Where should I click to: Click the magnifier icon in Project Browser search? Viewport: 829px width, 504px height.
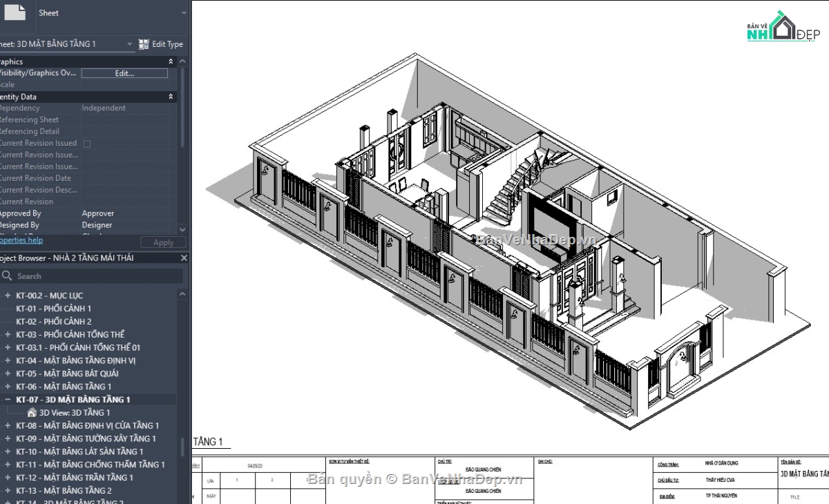[8, 275]
